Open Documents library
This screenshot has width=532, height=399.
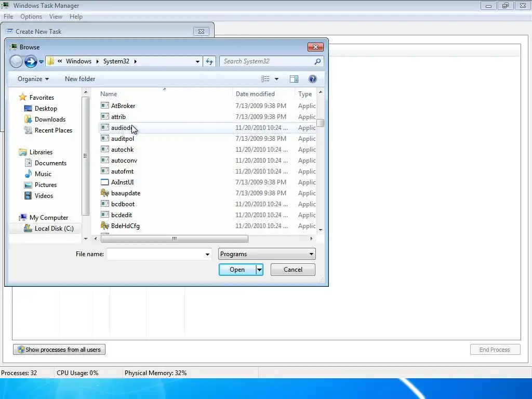click(50, 163)
